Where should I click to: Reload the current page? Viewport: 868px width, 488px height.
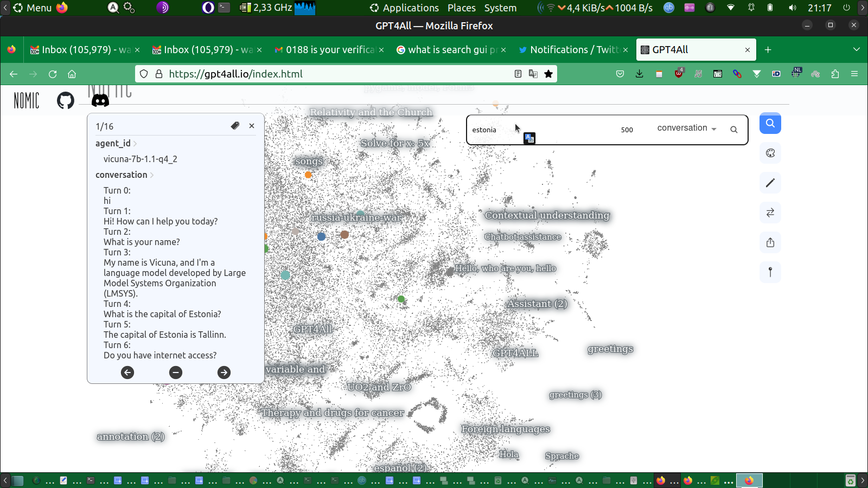(53, 74)
